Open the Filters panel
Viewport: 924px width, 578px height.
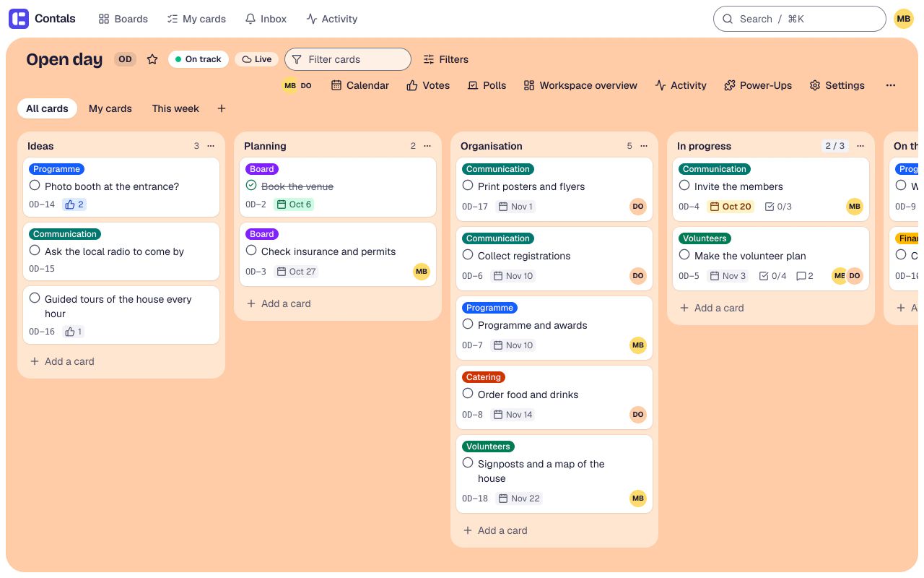click(x=445, y=59)
